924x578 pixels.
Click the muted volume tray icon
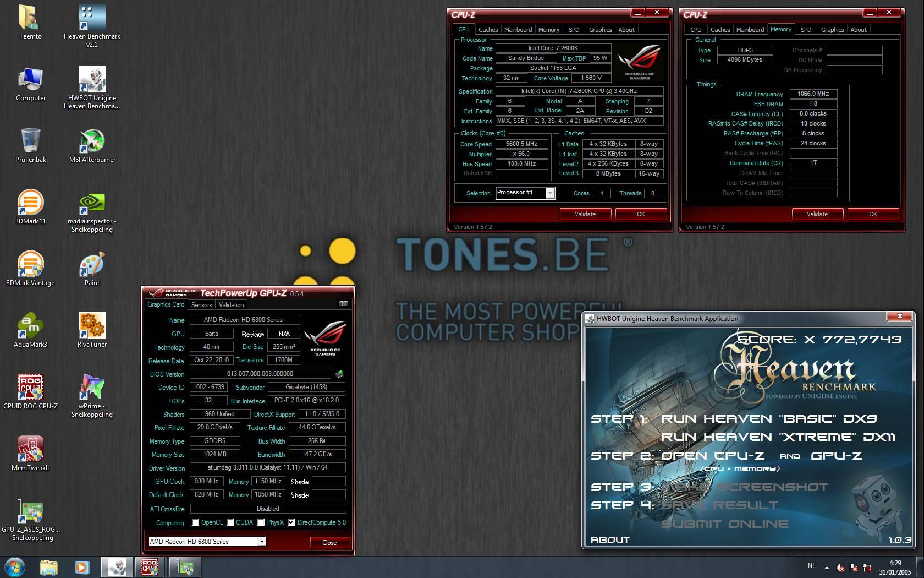[x=840, y=567]
